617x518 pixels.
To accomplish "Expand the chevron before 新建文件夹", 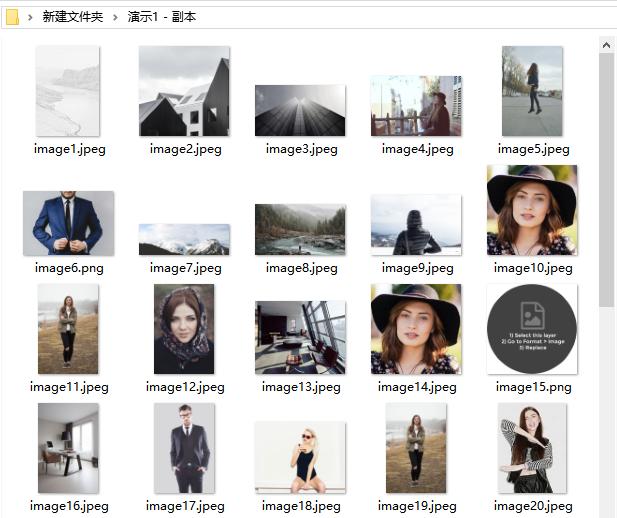I will (30, 17).
